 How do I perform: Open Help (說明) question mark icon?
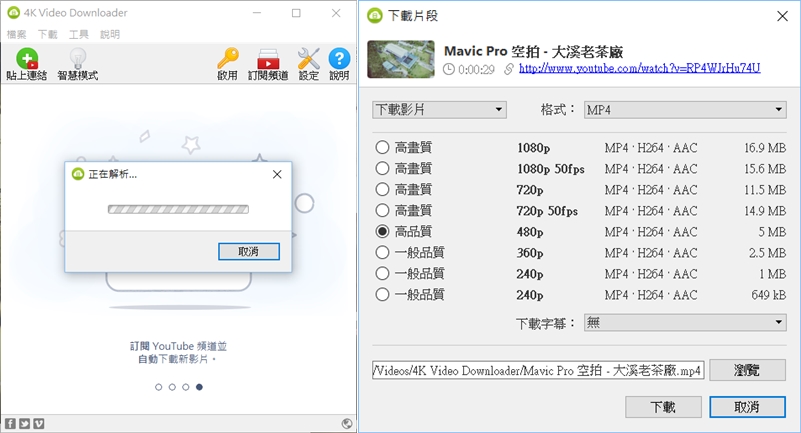pyautogui.click(x=339, y=64)
